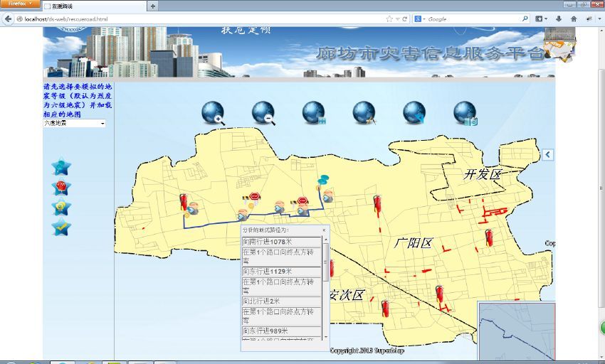Reload the page with refresh button

tap(405, 19)
